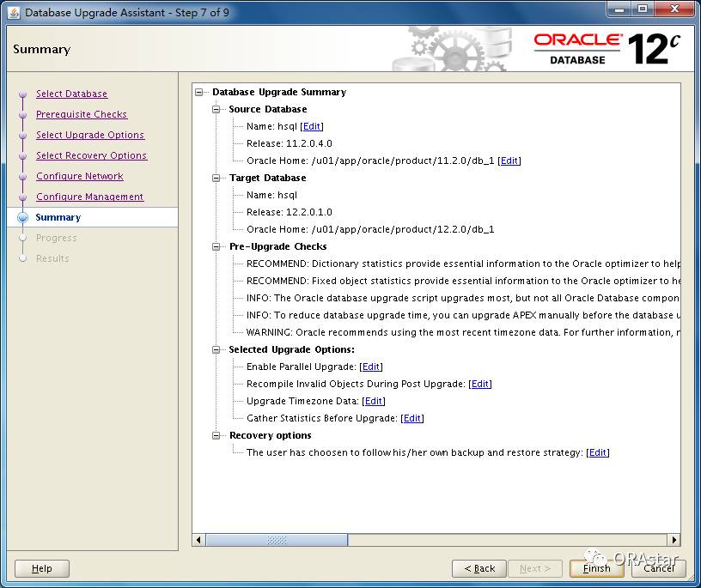Click the Java icon in title bar

coord(14,13)
